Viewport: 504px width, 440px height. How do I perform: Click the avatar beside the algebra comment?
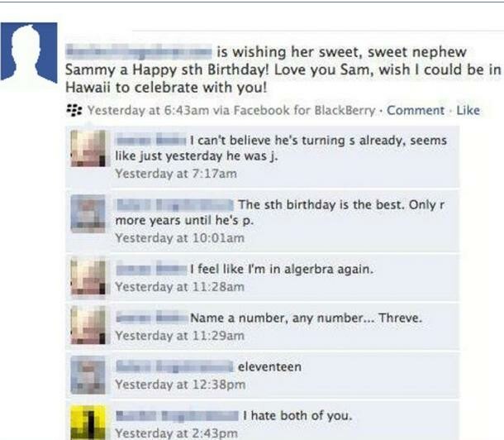pos(88,276)
